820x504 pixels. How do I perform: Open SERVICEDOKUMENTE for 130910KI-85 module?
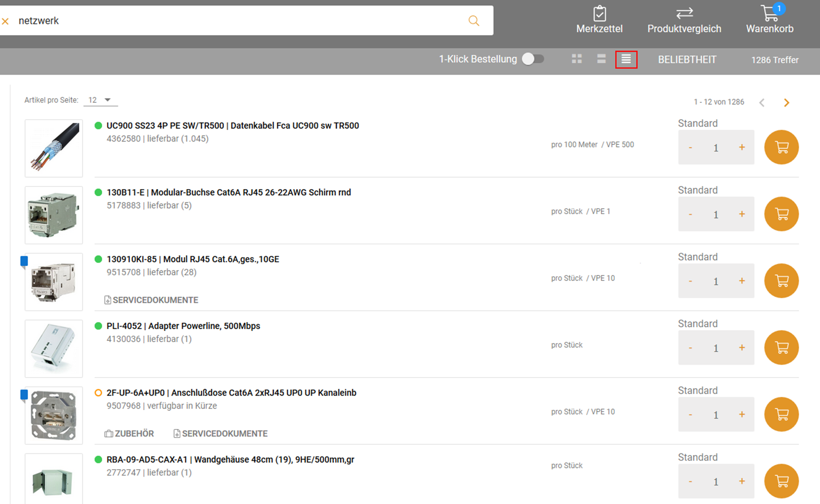point(151,300)
